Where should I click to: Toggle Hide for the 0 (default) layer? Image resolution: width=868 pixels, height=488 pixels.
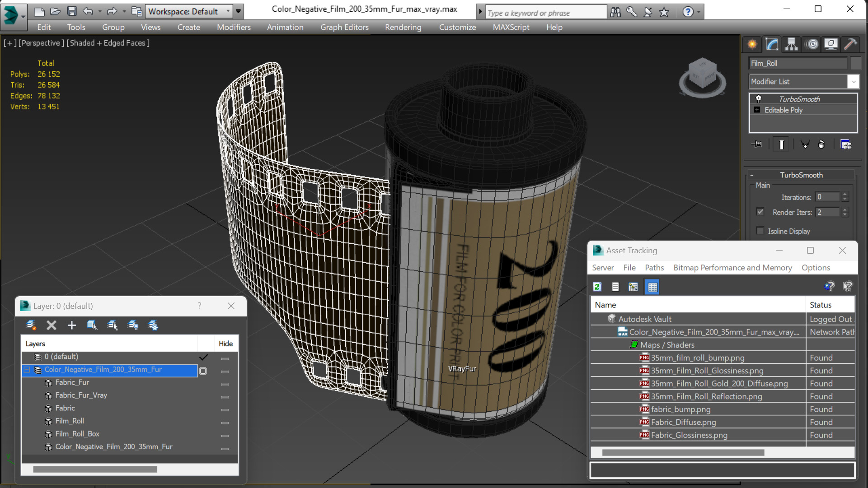coord(225,358)
